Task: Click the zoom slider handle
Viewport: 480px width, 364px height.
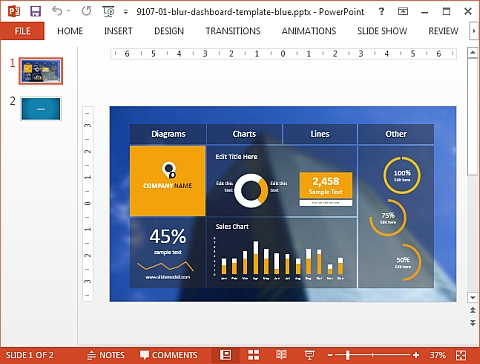Action: tap(348, 355)
